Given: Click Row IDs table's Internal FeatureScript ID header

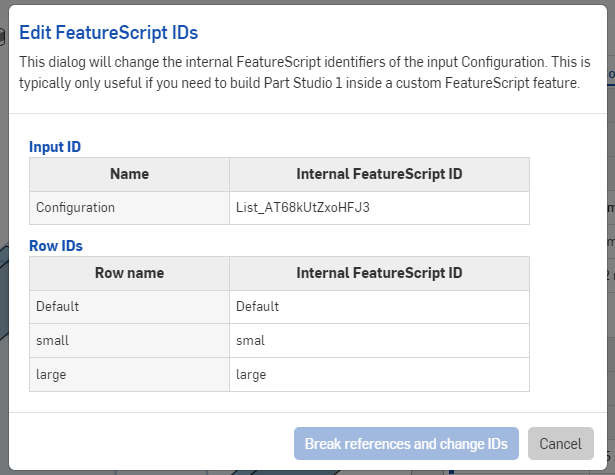Looking at the screenshot, I should (379, 272).
